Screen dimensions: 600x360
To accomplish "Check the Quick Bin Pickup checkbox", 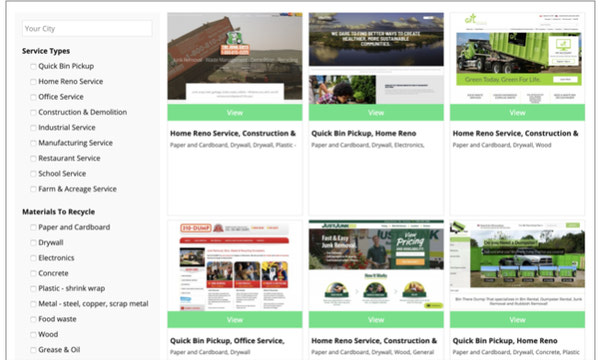I will coord(33,67).
